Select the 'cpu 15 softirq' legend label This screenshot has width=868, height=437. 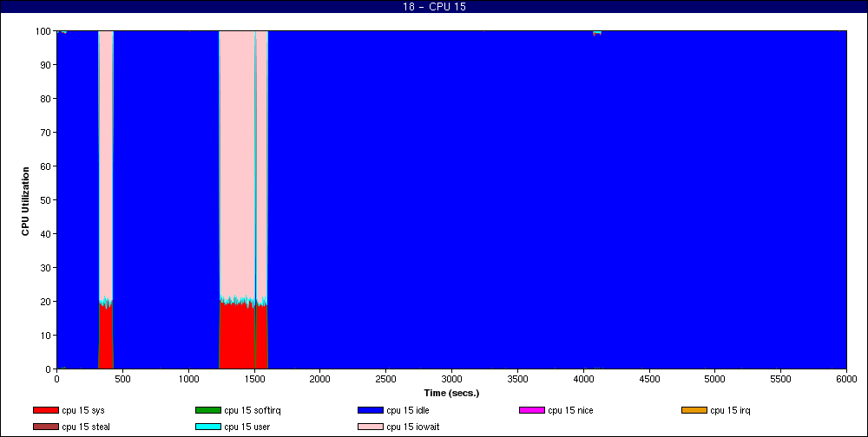click(x=253, y=410)
